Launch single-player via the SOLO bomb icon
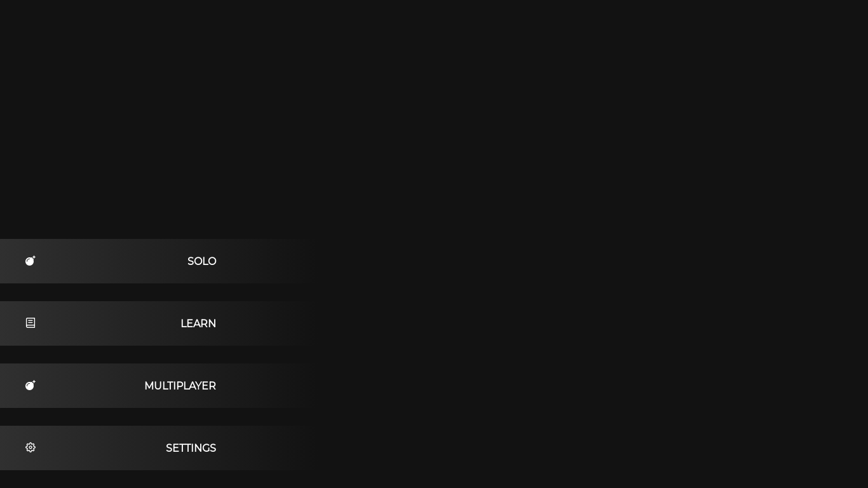The image size is (868, 488). click(x=31, y=261)
